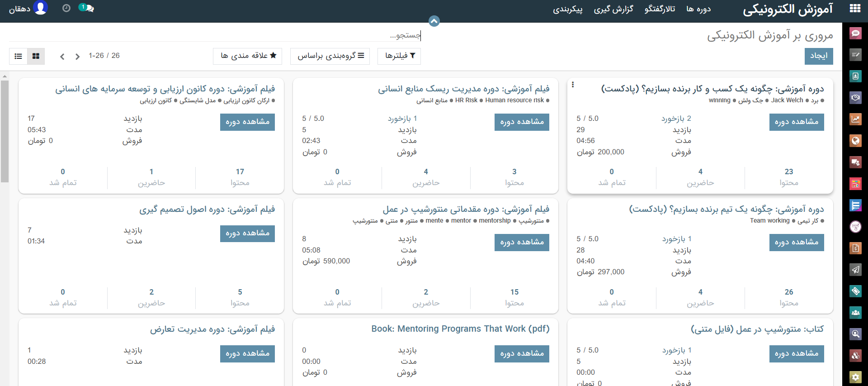Open the Notes pencil sidebar icon
This screenshot has height=386, width=868.
pyautogui.click(x=855, y=55)
